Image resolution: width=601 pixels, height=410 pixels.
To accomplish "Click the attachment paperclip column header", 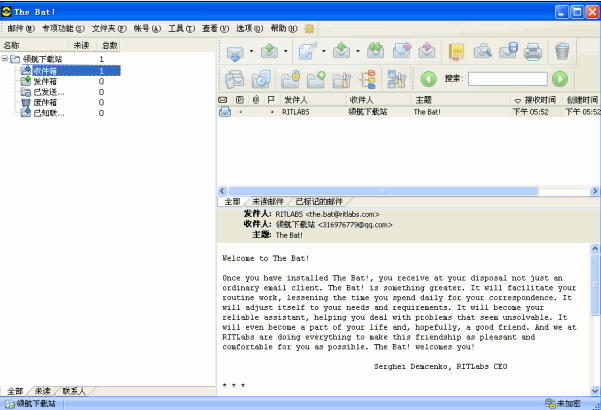I will tap(256, 100).
